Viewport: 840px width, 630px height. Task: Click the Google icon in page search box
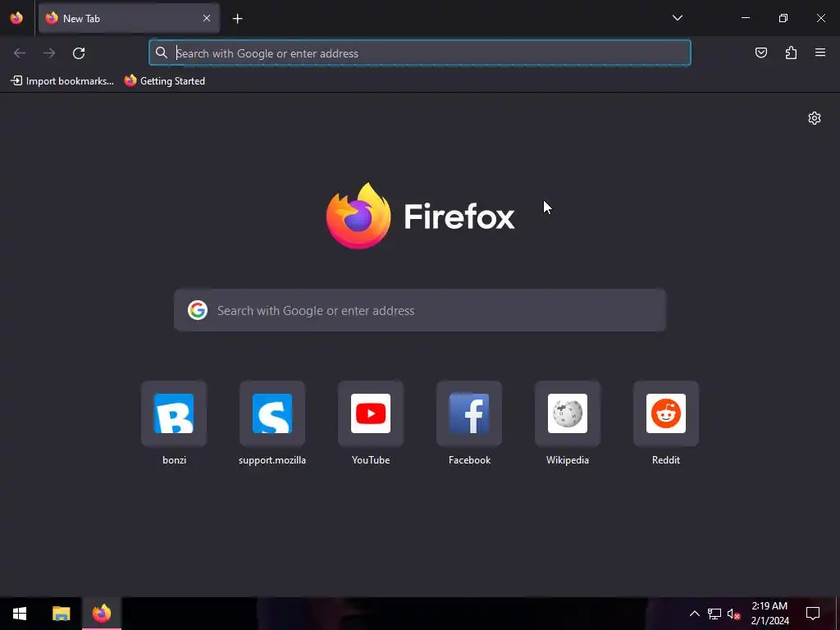(198, 310)
